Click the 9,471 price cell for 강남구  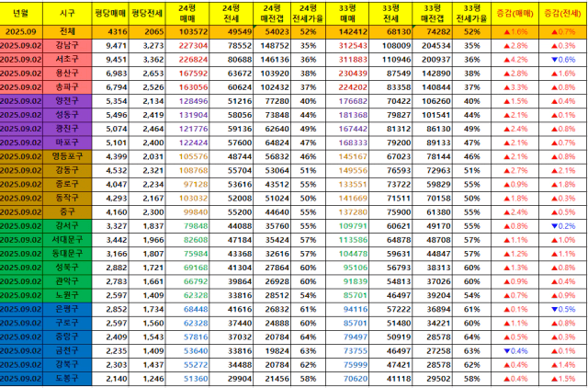110,46
